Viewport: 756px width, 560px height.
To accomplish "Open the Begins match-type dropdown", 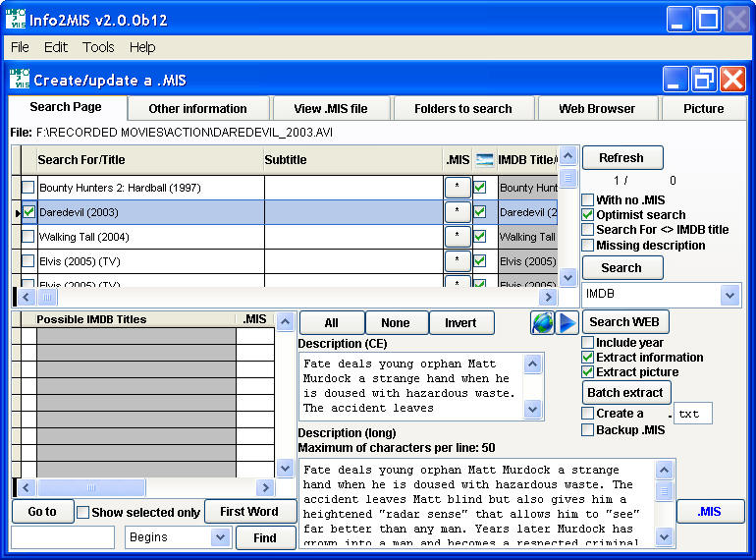I will 220,536.
